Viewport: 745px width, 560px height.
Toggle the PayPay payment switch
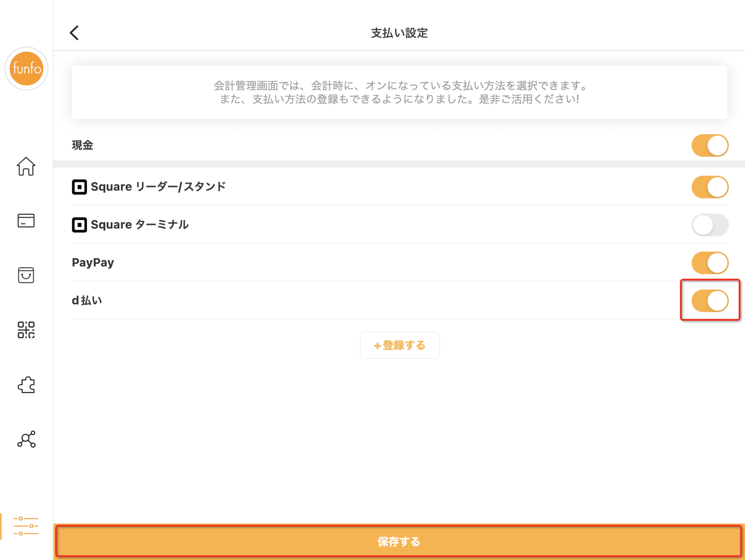click(710, 263)
